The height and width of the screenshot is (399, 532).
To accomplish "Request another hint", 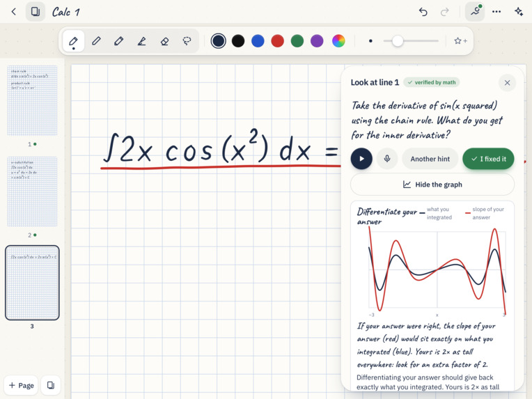I will (x=430, y=159).
